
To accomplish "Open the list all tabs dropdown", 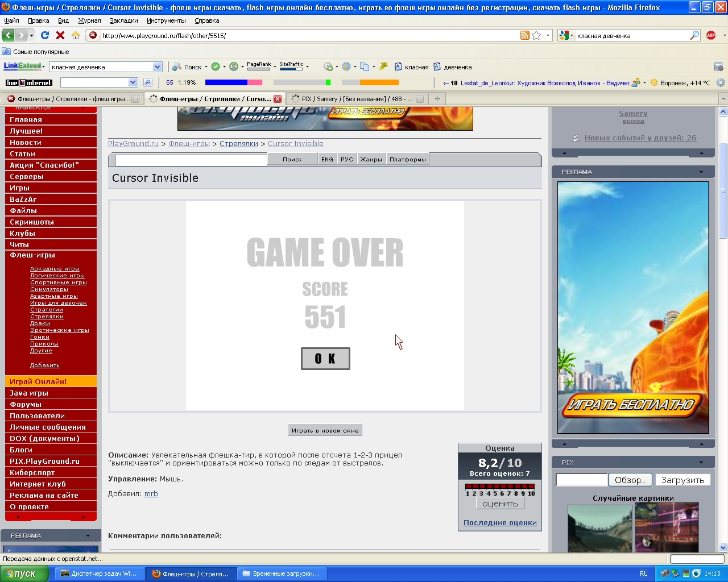I will click(x=723, y=99).
